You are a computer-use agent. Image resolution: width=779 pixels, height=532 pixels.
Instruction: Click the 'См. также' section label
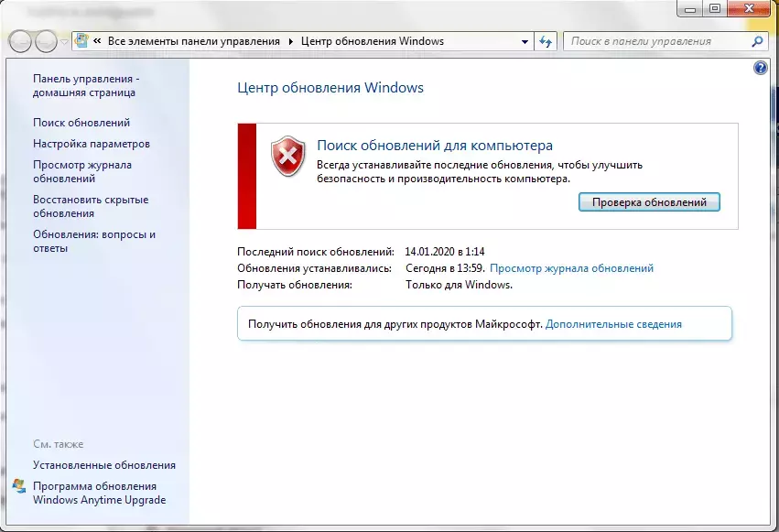click(58, 444)
